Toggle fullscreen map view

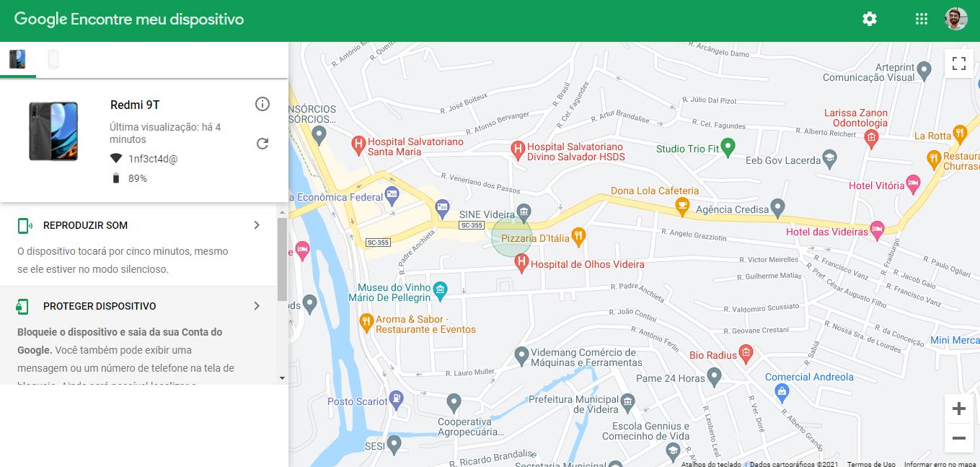[x=959, y=64]
